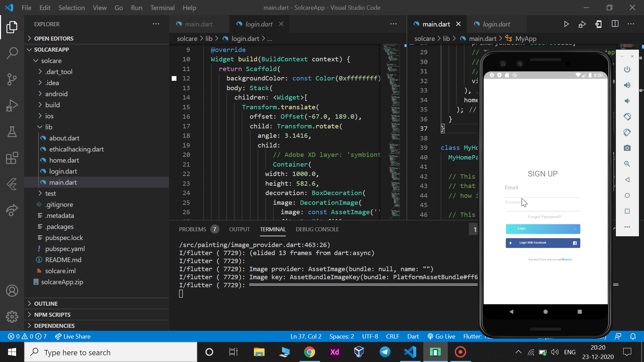Viewport: 644px width, 362px height.
Task: Click the Run play button in editor toolbar
Action: (x=566, y=24)
